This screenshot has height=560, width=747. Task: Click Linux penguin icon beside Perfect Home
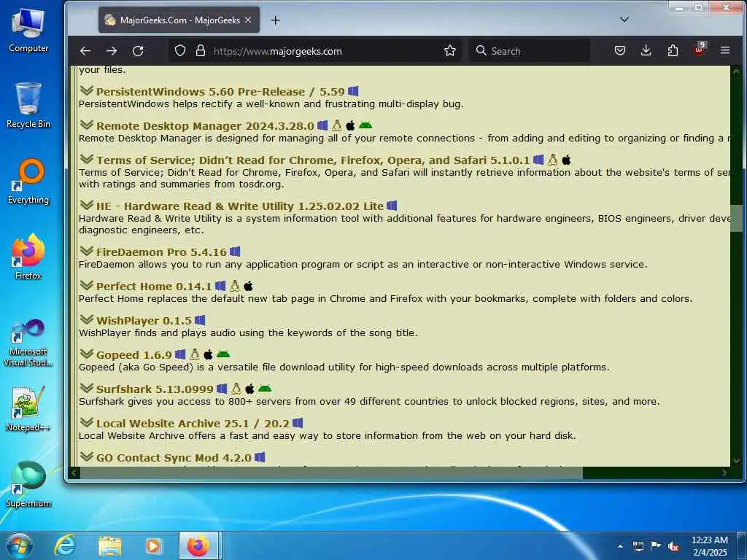point(234,286)
